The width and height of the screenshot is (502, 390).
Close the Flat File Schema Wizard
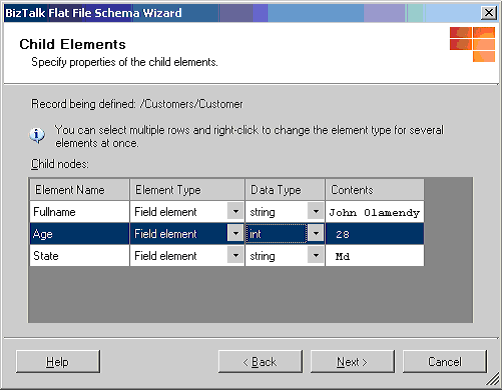point(488,13)
